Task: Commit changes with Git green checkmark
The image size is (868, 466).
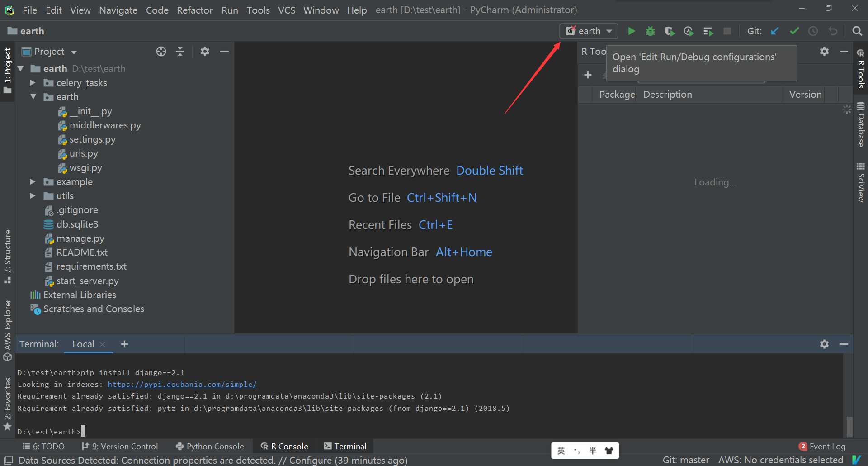Action: tap(794, 31)
